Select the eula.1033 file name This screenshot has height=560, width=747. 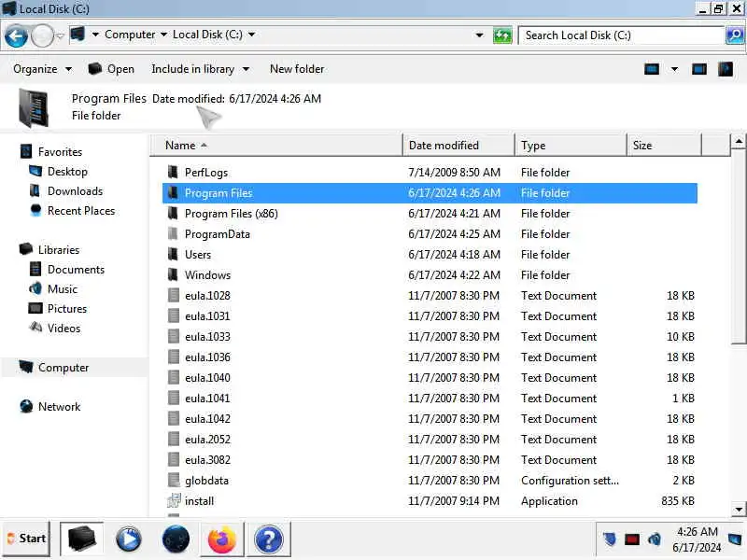point(207,337)
